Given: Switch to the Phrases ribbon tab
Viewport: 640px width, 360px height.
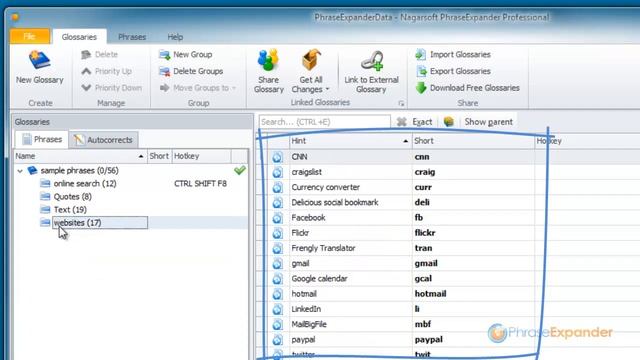Looking at the screenshot, I should click(x=132, y=37).
